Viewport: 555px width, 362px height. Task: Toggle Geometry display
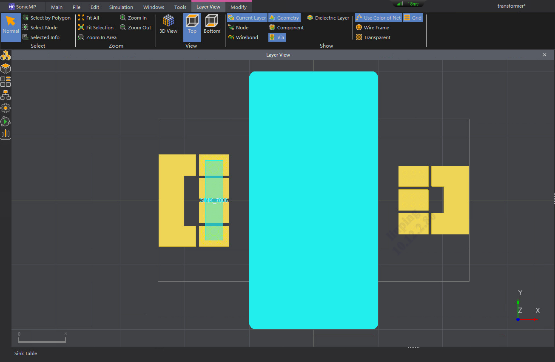(x=285, y=18)
